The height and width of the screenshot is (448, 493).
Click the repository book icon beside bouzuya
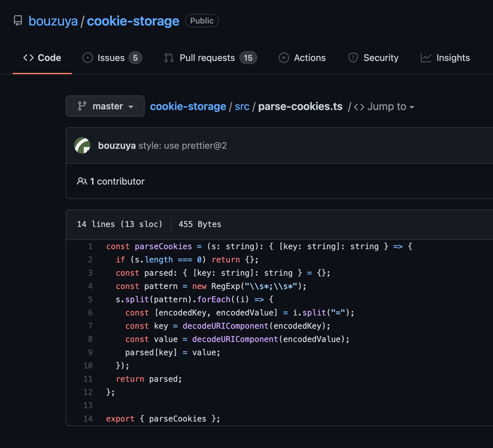pyautogui.click(x=18, y=21)
